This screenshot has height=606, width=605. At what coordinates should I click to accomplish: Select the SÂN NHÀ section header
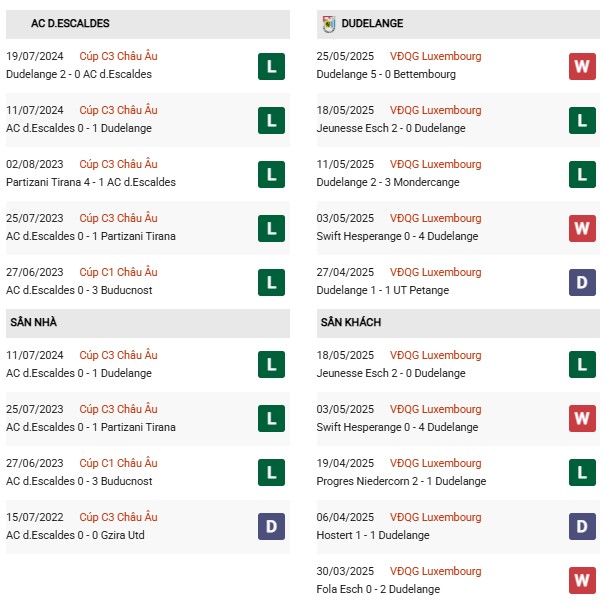point(34,322)
